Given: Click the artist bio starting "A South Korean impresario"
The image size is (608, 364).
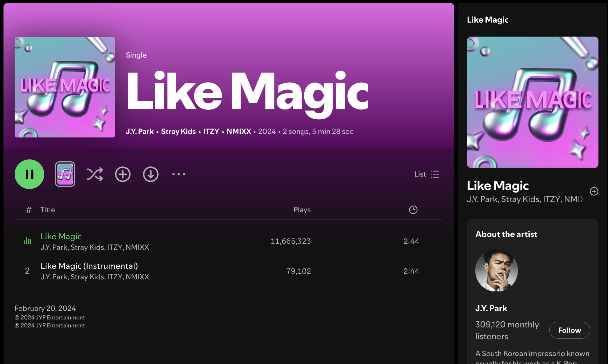Looking at the screenshot, I should 532,357.
